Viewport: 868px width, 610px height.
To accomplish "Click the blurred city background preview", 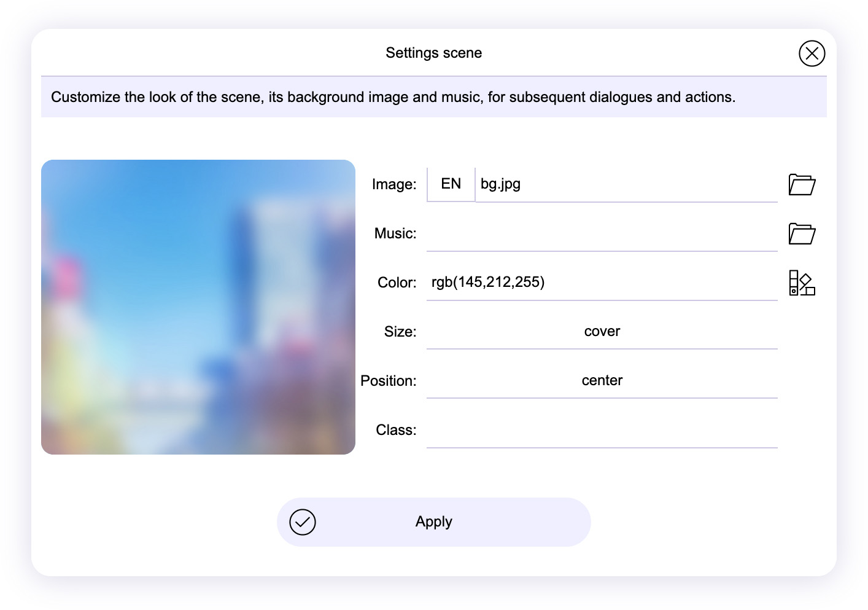I will (198, 307).
